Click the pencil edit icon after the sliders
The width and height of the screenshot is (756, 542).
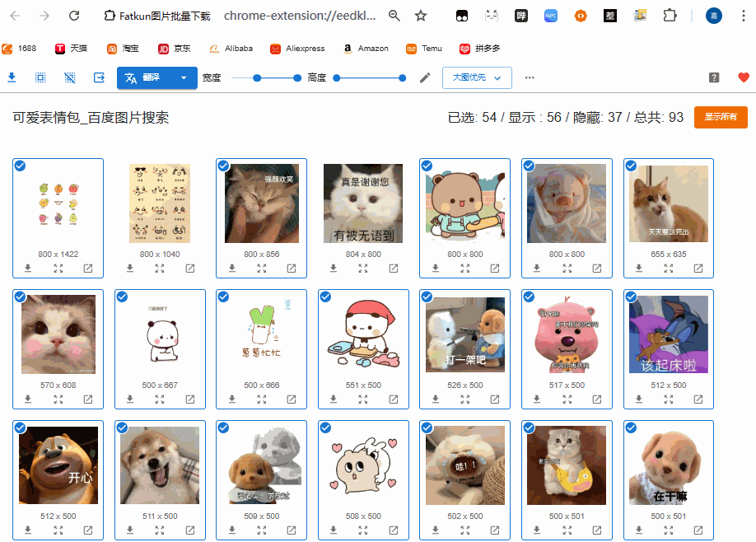(424, 77)
